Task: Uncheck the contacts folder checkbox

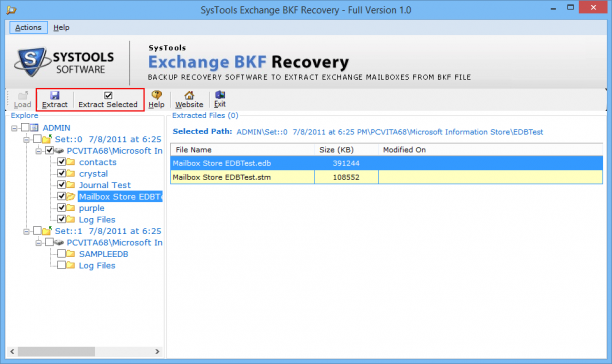Action: pyautogui.click(x=61, y=162)
